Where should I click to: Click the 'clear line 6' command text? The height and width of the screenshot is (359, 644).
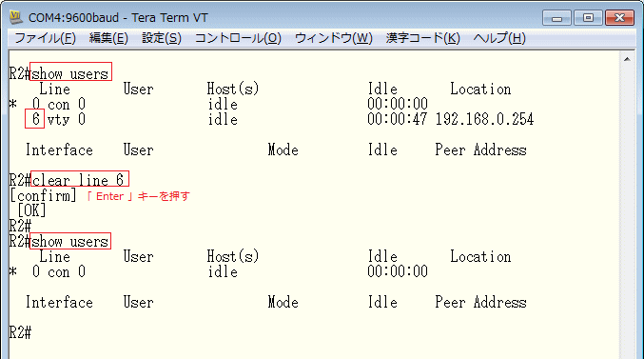[78, 180]
